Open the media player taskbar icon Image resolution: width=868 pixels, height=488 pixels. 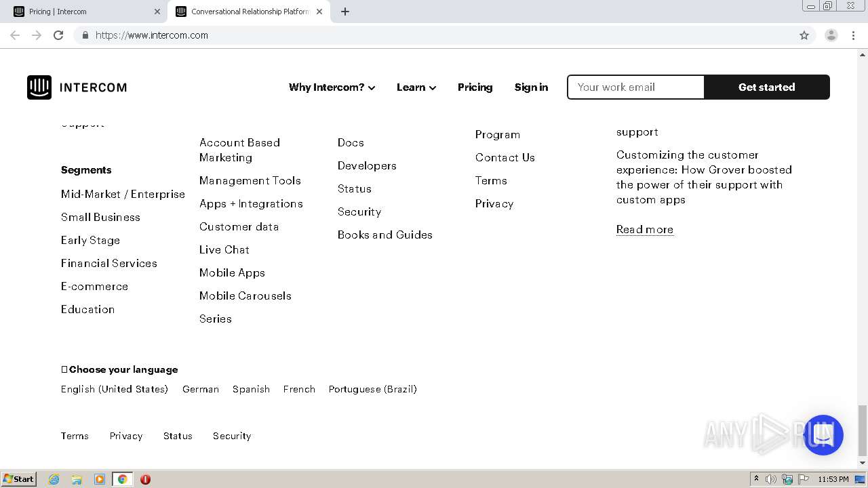(x=100, y=479)
